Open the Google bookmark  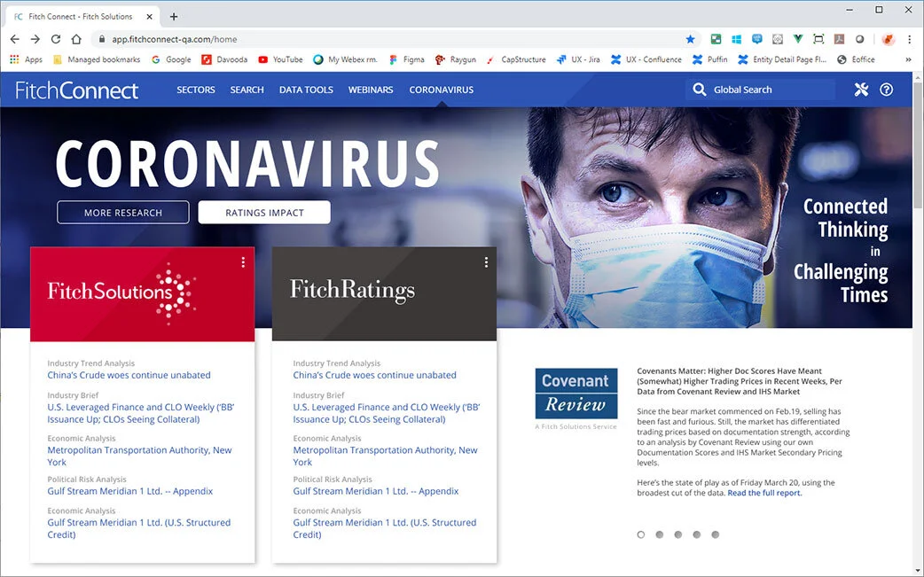tap(171, 59)
